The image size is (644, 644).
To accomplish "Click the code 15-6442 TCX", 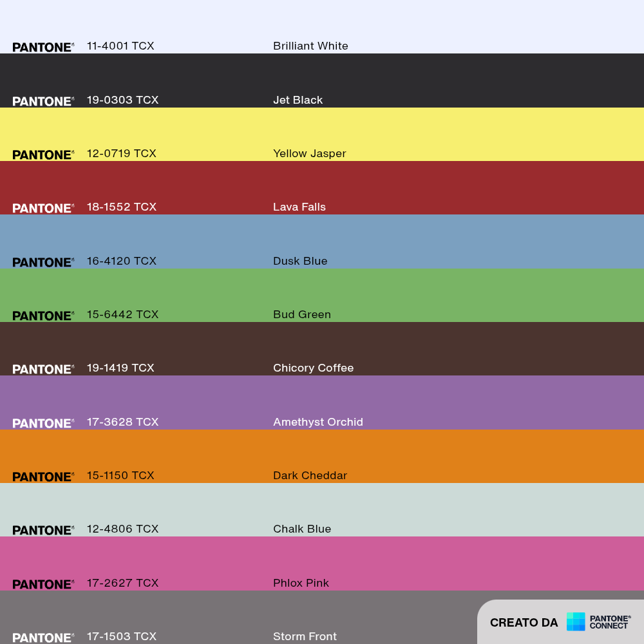I will (122, 315).
